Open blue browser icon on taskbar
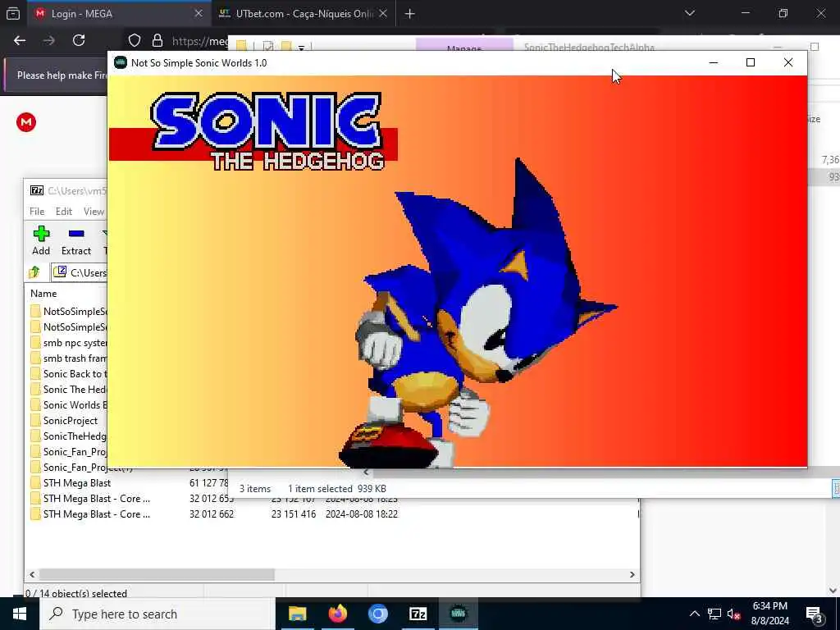 [377, 614]
